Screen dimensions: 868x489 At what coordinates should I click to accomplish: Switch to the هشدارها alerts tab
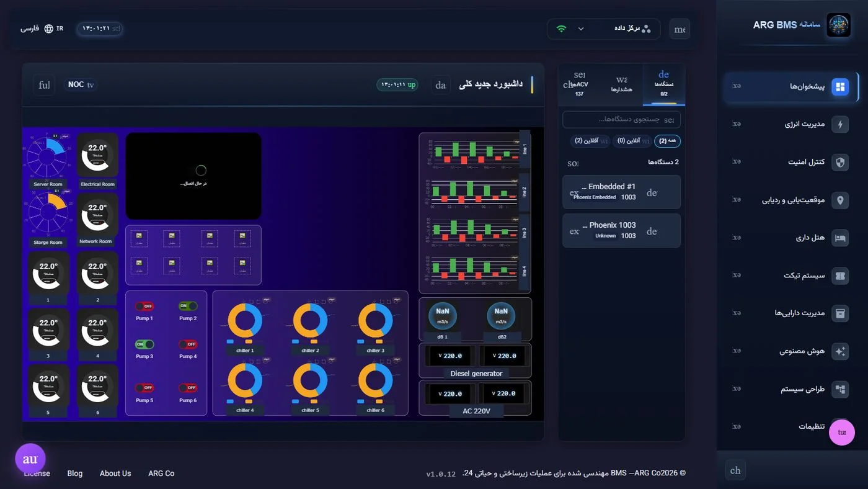[x=622, y=84]
